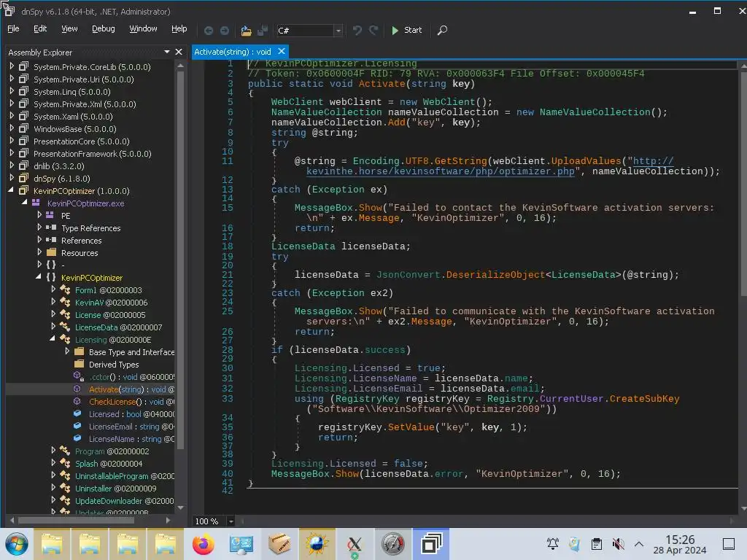The height and width of the screenshot is (560, 747).
Task: Open the Debug menu
Action: pyautogui.click(x=104, y=28)
